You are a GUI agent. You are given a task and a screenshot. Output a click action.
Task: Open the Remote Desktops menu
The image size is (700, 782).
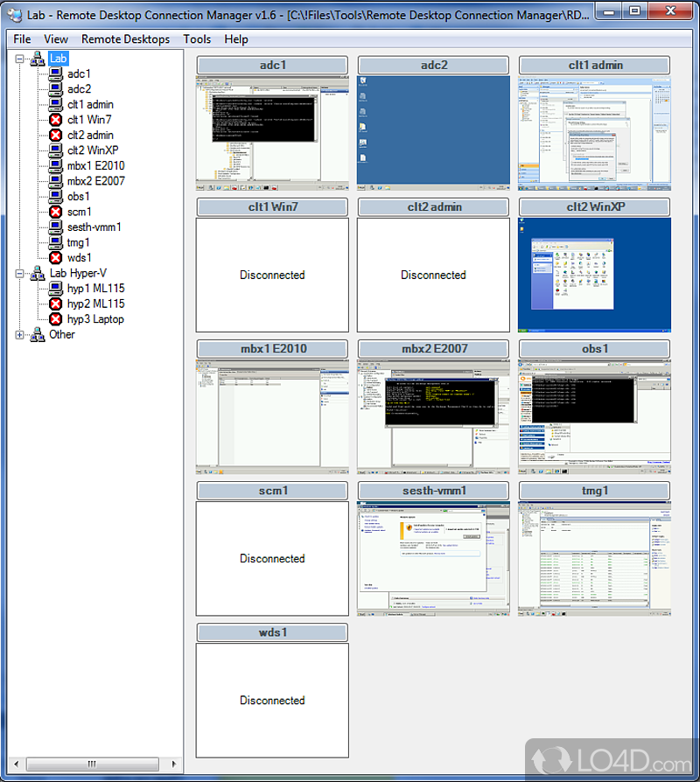click(x=125, y=39)
